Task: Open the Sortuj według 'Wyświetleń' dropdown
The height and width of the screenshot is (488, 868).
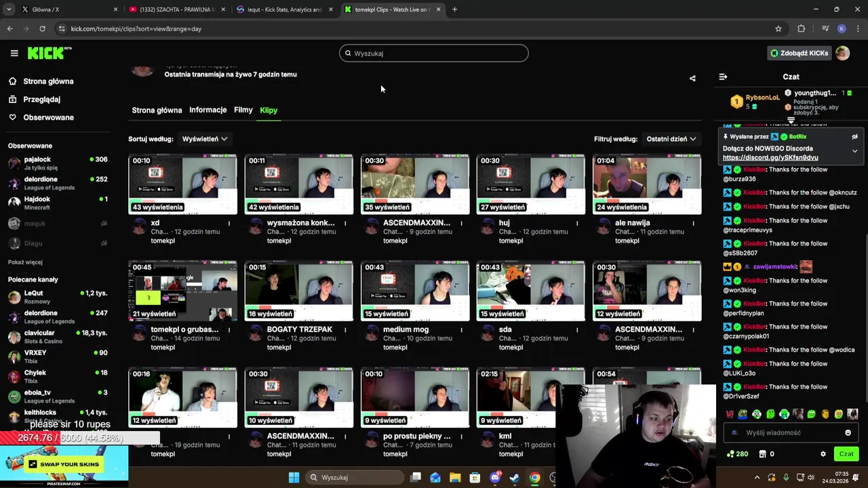Action: point(205,139)
